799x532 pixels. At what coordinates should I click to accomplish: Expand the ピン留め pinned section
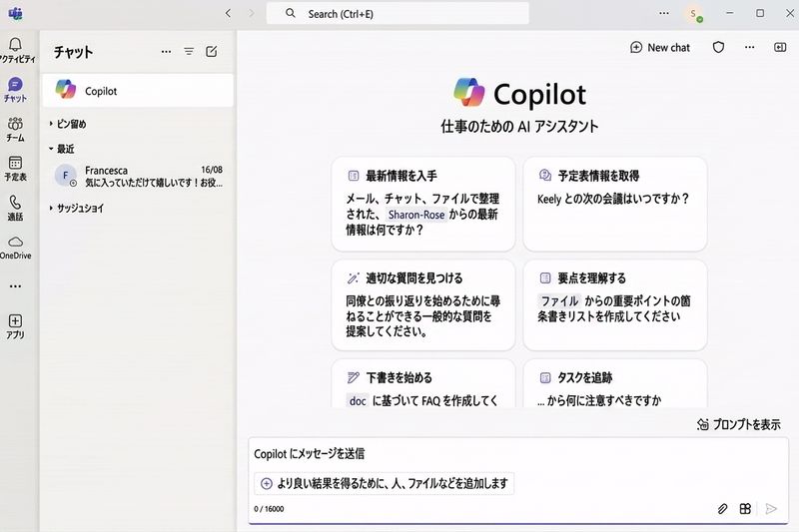[x=67, y=124]
